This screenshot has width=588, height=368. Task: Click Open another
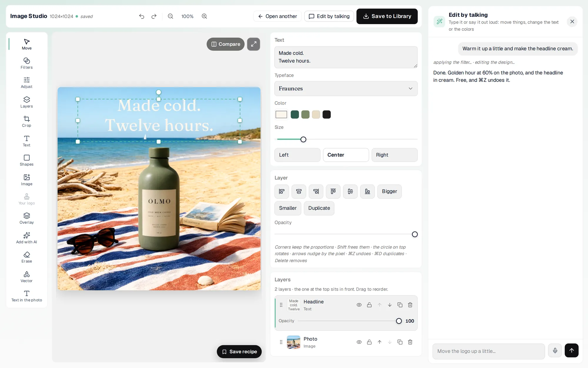(277, 16)
